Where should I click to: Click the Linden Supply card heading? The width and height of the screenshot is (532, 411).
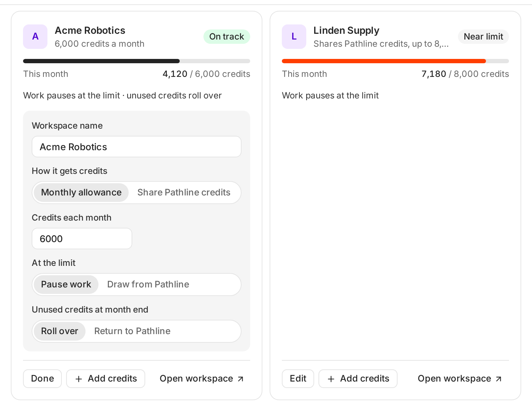click(346, 31)
